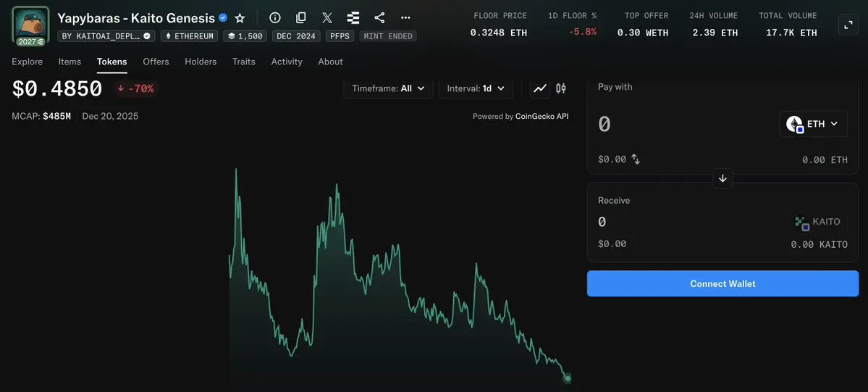868x392 pixels.
Task: Click the copy icon in the header
Action: click(x=300, y=17)
